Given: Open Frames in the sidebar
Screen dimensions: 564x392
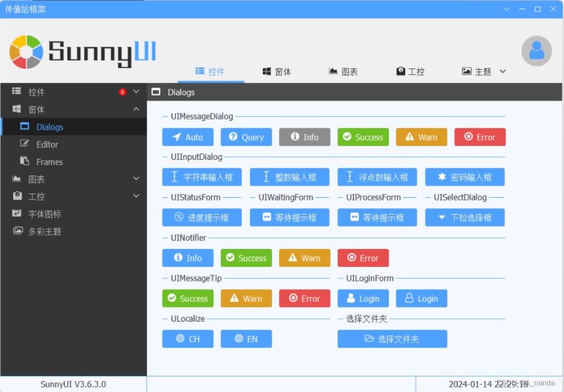Looking at the screenshot, I should click(53, 162).
